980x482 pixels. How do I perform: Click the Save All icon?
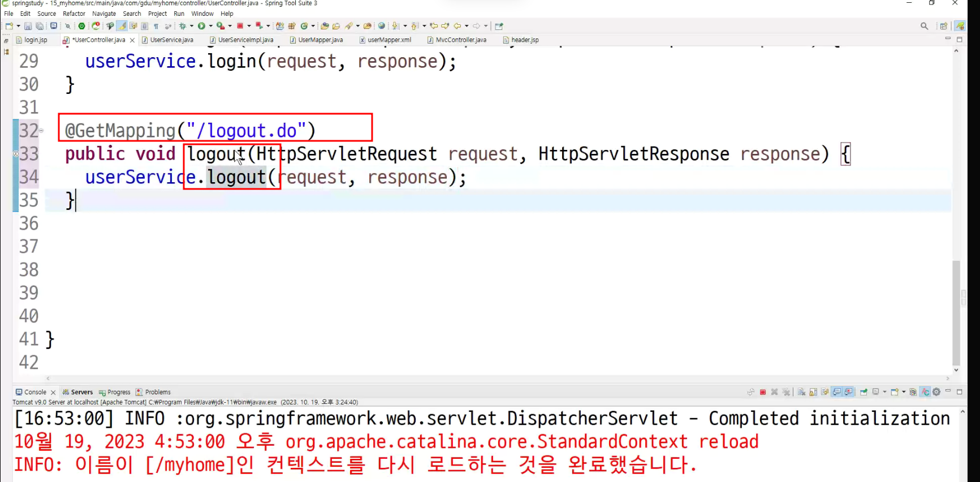[40, 26]
